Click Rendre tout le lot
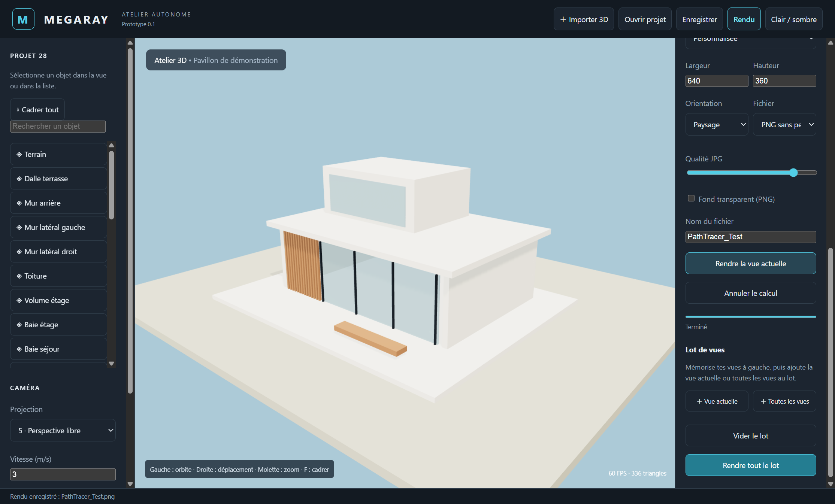835x504 pixels. 751,465
